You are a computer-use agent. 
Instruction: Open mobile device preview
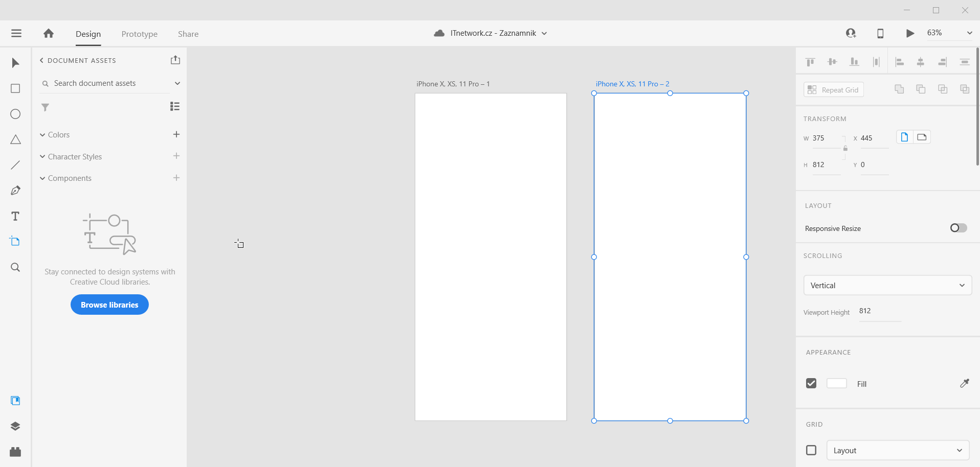880,33
